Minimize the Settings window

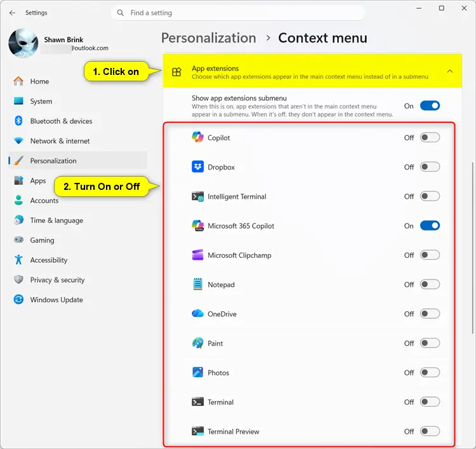[419, 8]
